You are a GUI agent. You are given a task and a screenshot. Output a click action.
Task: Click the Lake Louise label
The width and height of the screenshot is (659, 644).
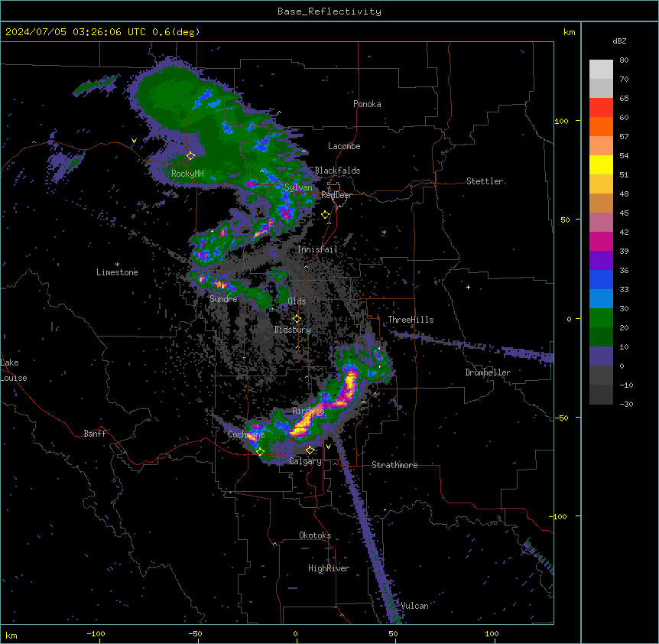[14, 370]
